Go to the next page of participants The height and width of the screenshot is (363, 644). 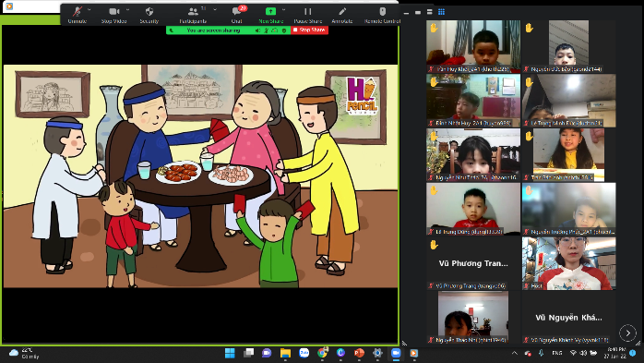coord(627,333)
